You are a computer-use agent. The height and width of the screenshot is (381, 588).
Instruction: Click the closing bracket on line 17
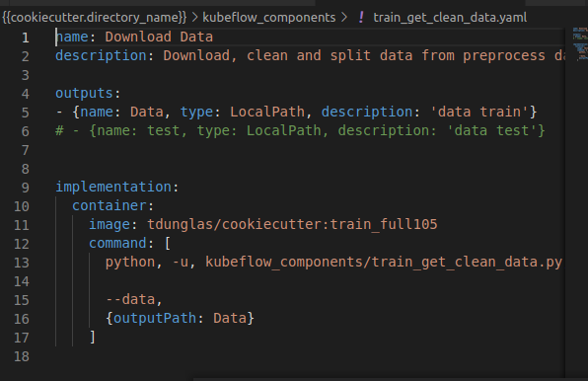(93, 337)
